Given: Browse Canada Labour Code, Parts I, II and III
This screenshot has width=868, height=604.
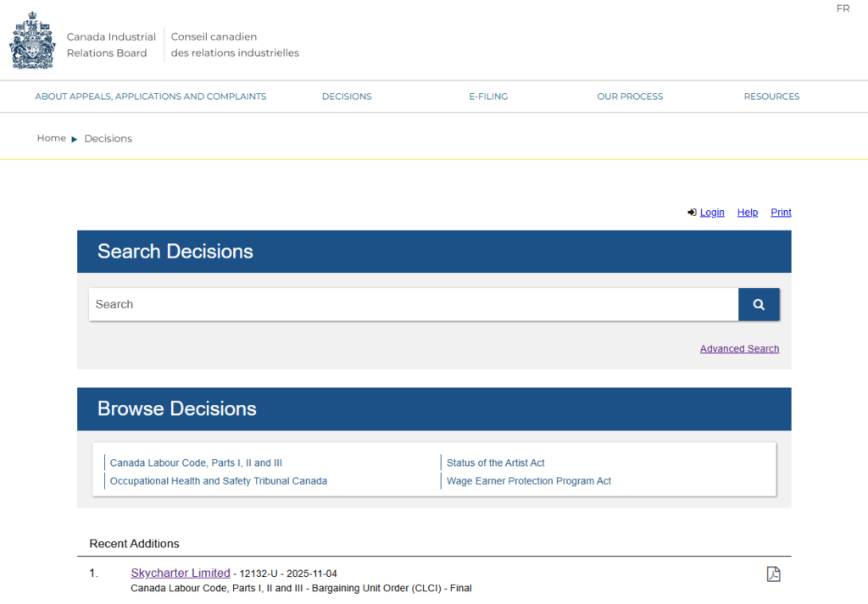Looking at the screenshot, I should pos(196,463).
